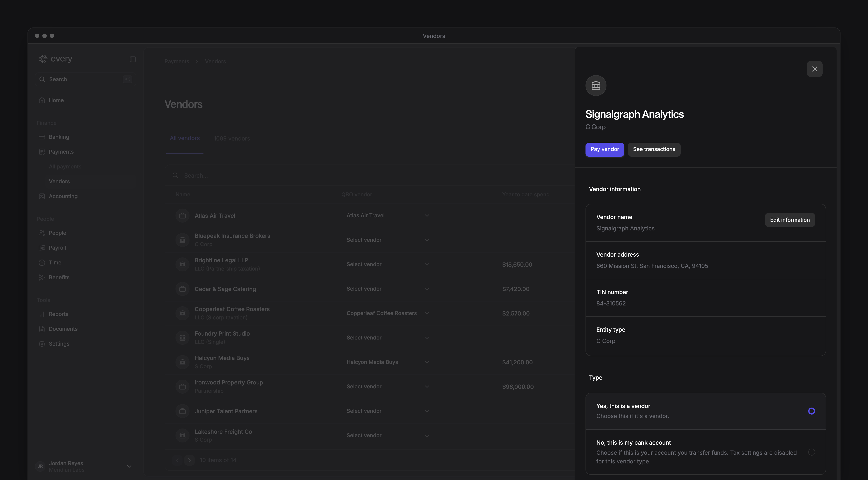This screenshot has height=480, width=868.
Task: Click the Foundry Print Studio bank icon
Action: pos(182,338)
